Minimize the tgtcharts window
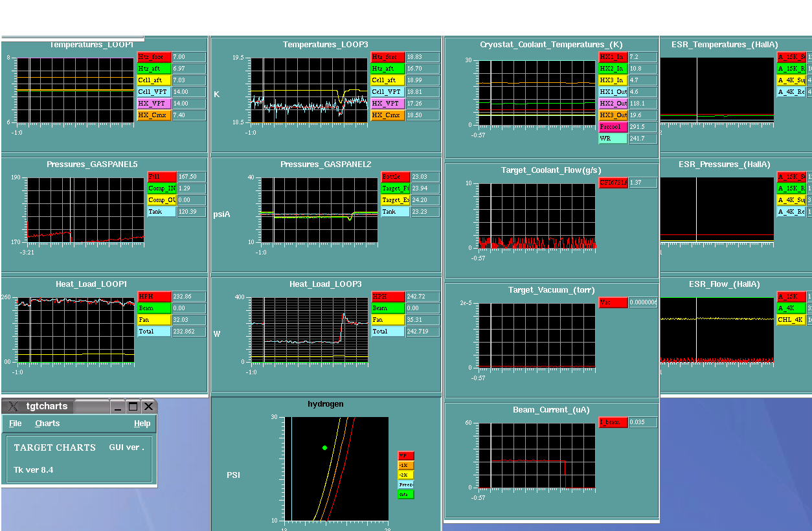The width and height of the screenshot is (812, 531). coord(117,407)
